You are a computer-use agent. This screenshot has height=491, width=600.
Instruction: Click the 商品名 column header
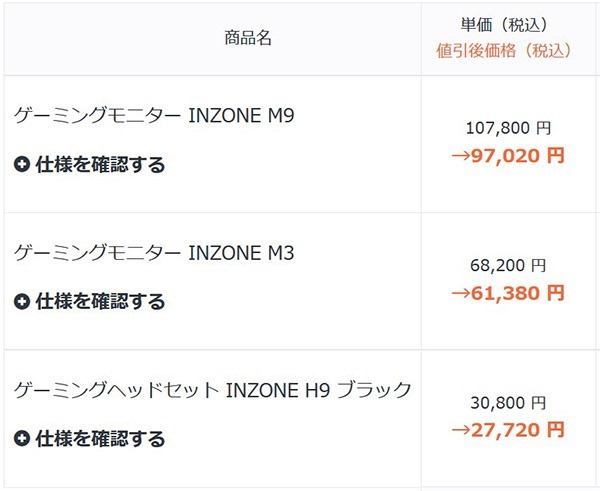248,38
